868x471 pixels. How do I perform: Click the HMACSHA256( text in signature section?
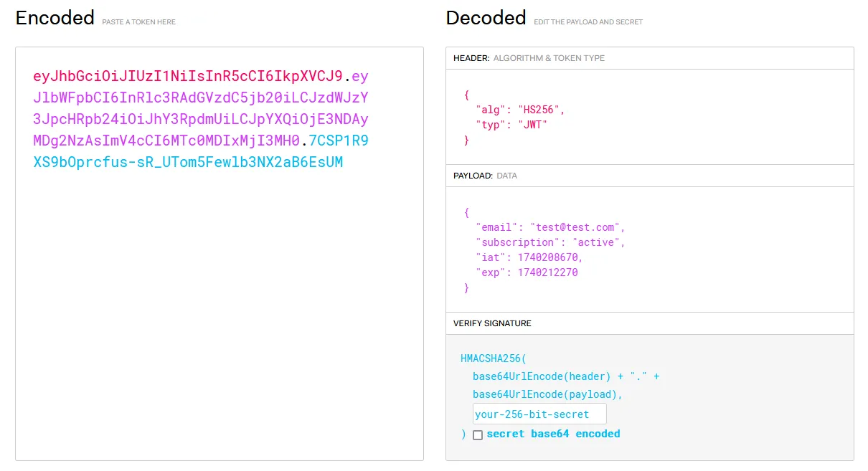click(493, 358)
